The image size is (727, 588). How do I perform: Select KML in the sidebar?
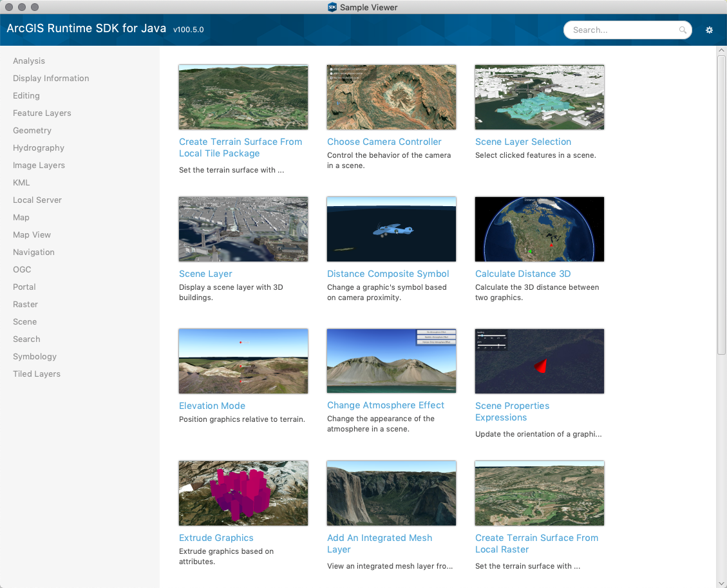21,183
